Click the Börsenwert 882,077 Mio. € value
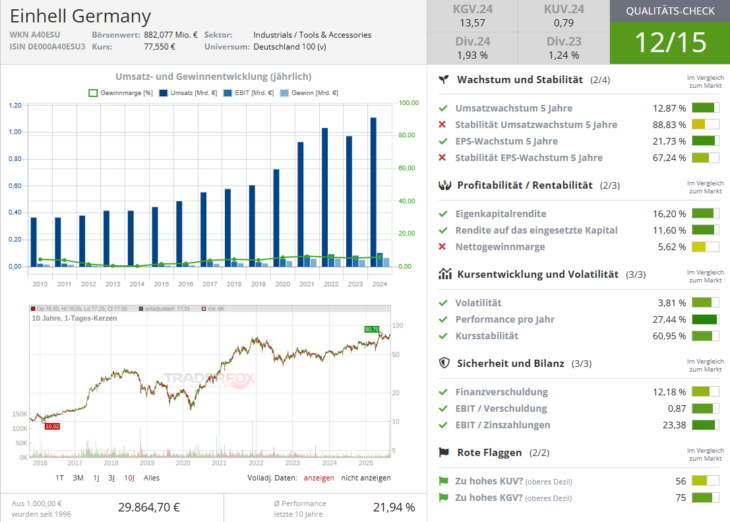730x522 pixels. click(x=170, y=35)
